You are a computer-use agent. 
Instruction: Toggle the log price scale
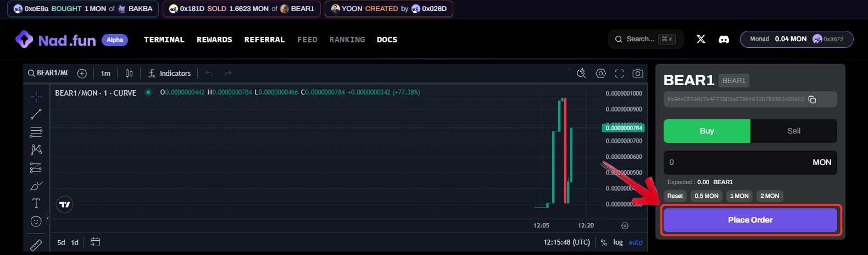(x=618, y=242)
